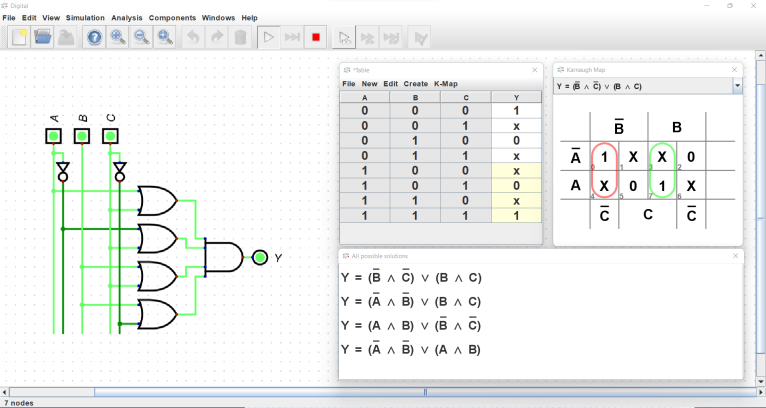This screenshot has height=408, width=766.
Task: Open the Analysis menu
Action: (127, 18)
